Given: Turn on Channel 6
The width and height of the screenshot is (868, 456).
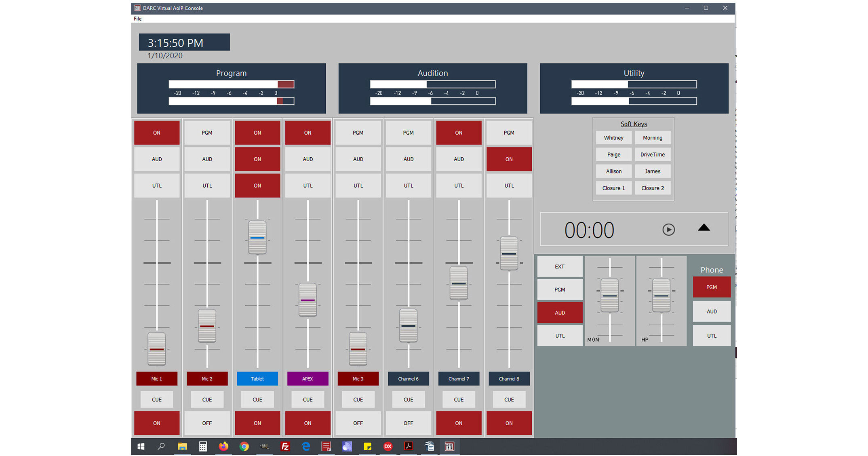Looking at the screenshot, I should click(408, 423).
